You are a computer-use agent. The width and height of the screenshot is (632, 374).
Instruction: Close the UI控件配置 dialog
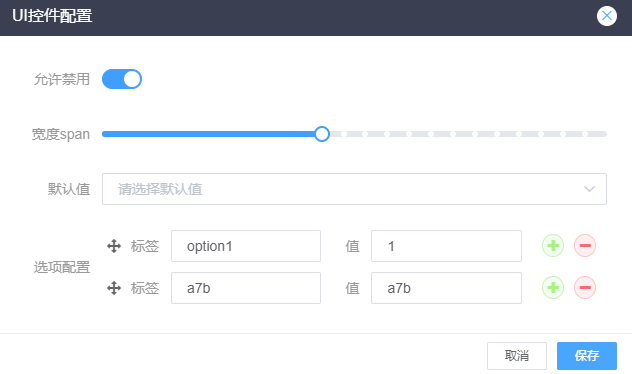[x=607, y=16]
